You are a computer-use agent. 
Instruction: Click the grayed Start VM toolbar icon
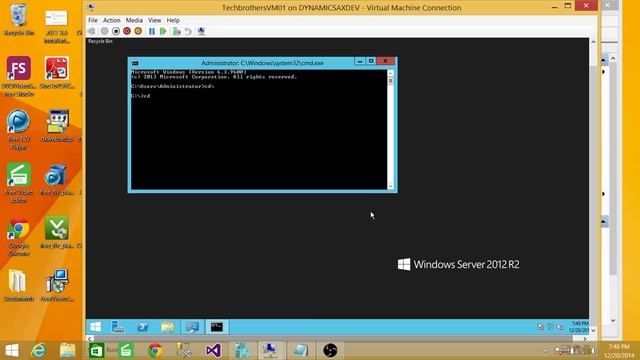104,31
